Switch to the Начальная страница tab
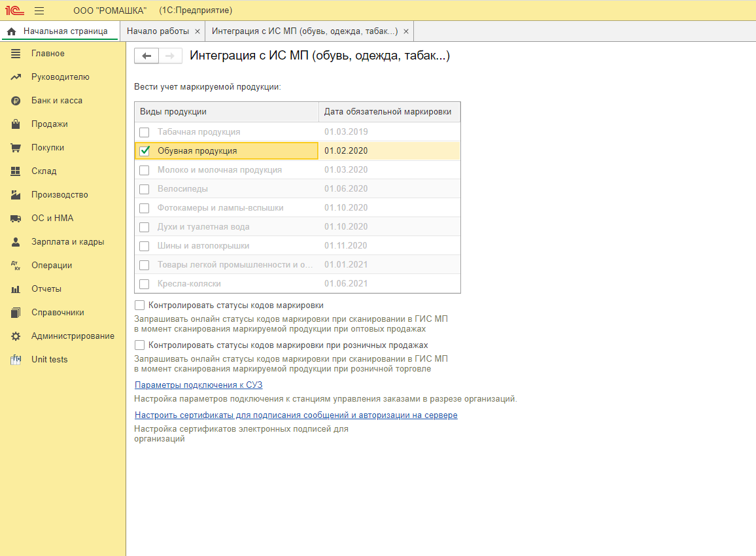756x556 pixels. 60,31
